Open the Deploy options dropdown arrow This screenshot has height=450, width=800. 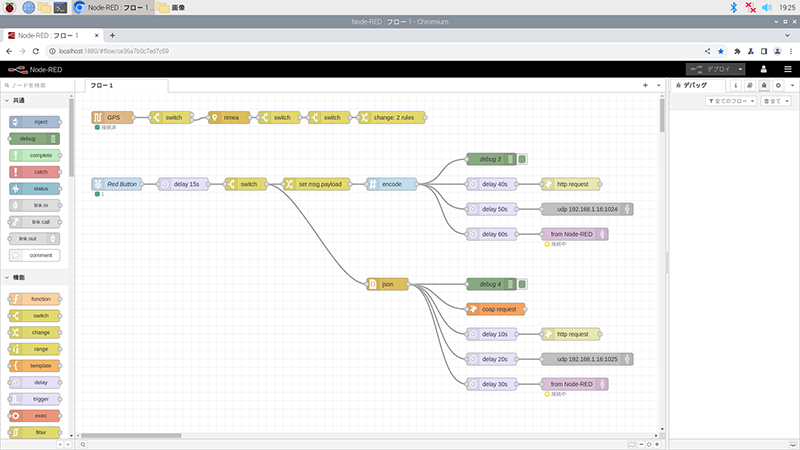(740, 69)
